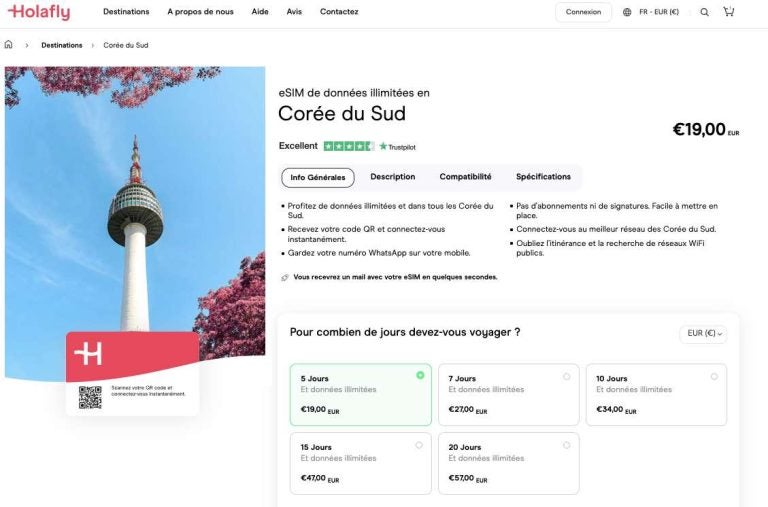This screenshot has height=507, width=768.
Task: Open the Destinations breadcrumb link
Action: (62, 45)
